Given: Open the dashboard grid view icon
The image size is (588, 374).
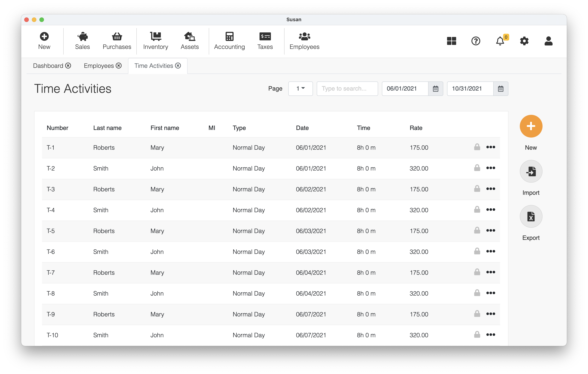Looking at the screenshot, I should pyautogui.click(x=451, y=41).
